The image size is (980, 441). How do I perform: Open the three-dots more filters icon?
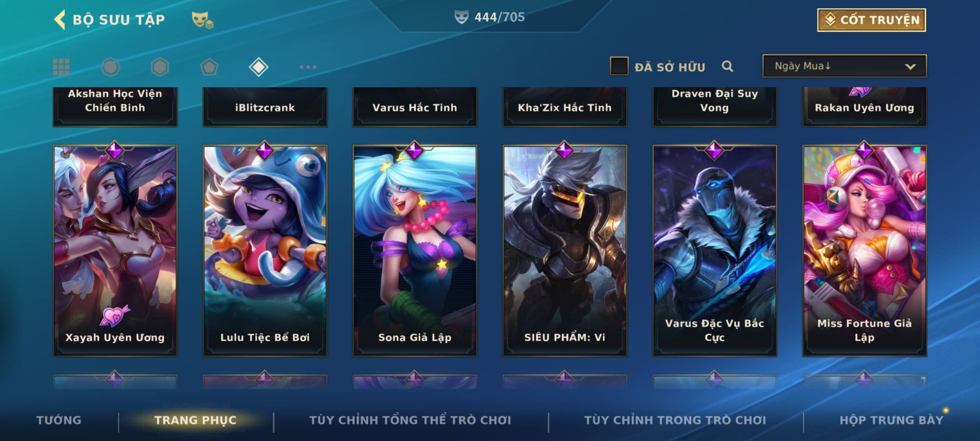click(x=308, y=67)
